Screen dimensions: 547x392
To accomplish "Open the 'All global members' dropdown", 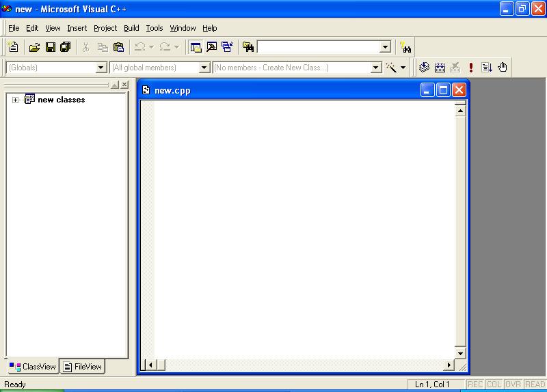I will [x=204, y=68].
